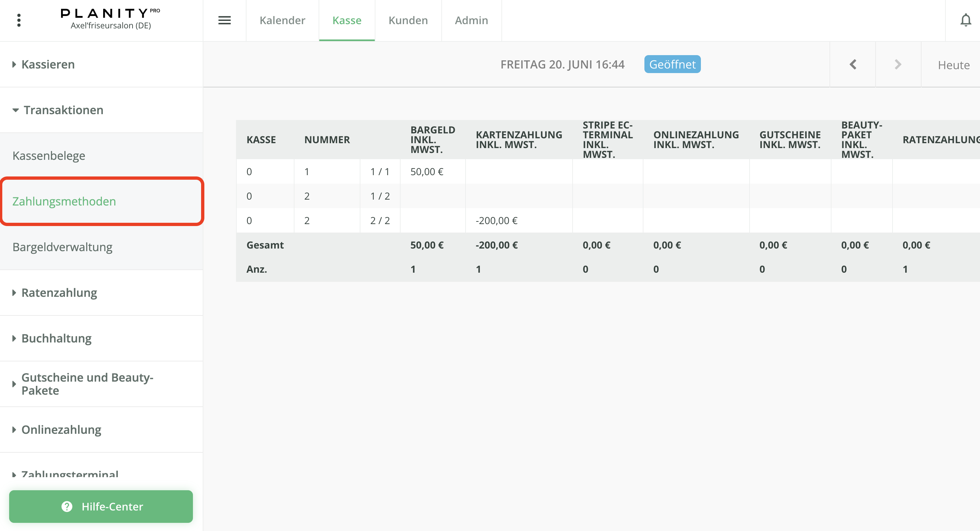Image resolution: width=980 pixels, height=531 pixels.
Task: Expand the Buchhaltung section
Action: (56, 338)
